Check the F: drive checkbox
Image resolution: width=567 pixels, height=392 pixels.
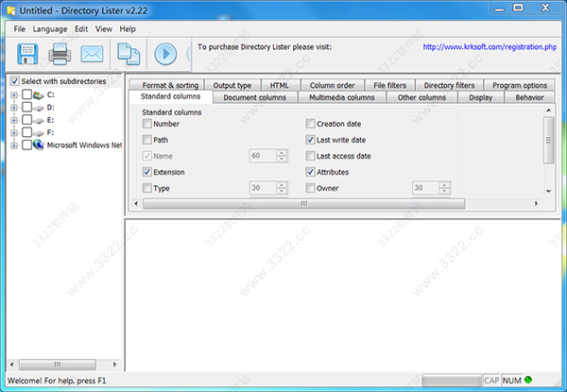pos(26,132)
